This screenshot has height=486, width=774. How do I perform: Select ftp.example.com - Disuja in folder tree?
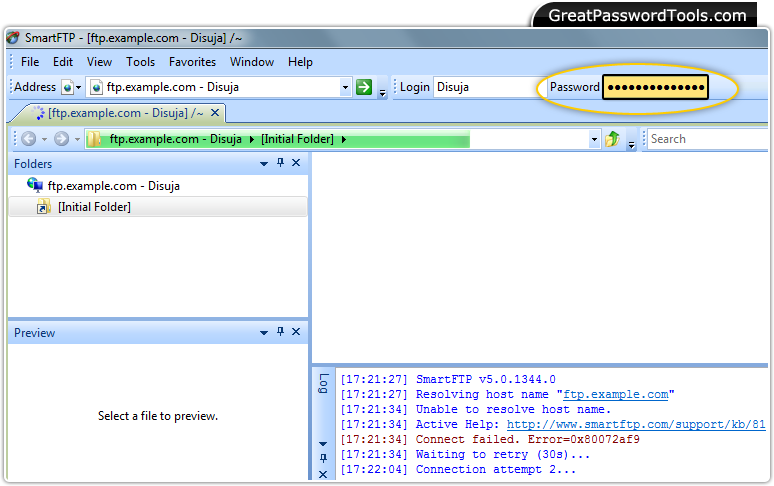(114, 186)
